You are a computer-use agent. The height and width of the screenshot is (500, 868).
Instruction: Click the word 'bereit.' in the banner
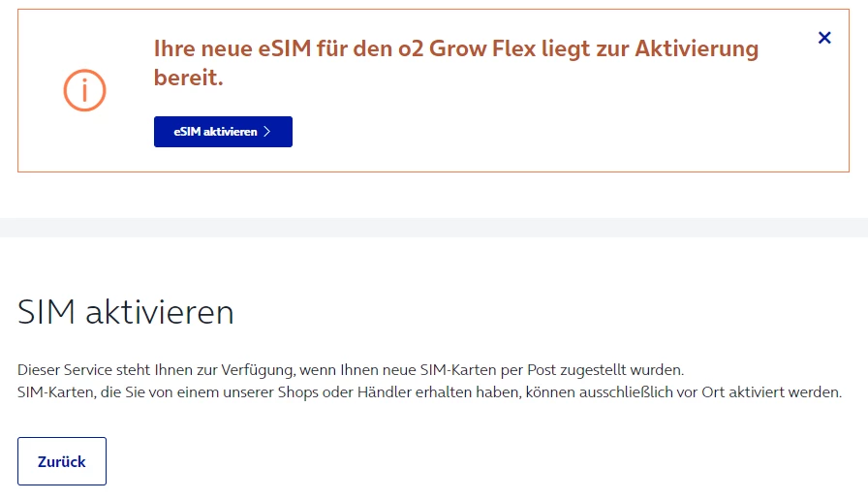coord(188,78)
